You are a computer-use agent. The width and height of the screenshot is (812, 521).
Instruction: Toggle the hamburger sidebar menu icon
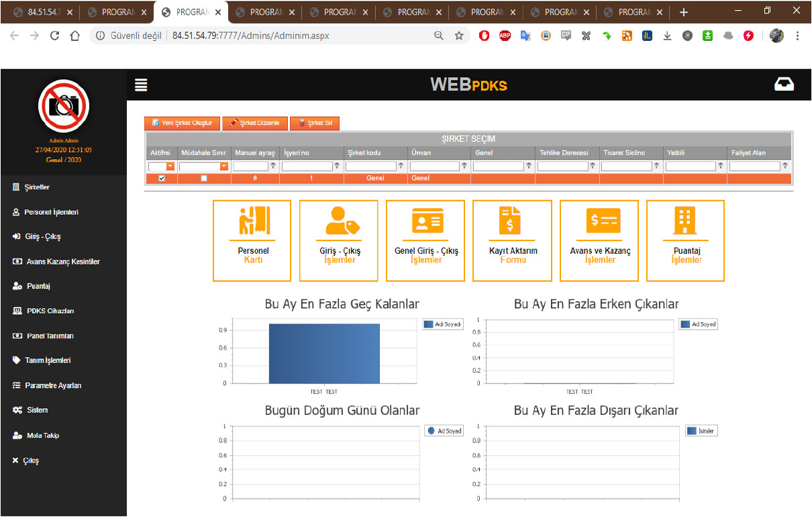click(x=141, y=85)
